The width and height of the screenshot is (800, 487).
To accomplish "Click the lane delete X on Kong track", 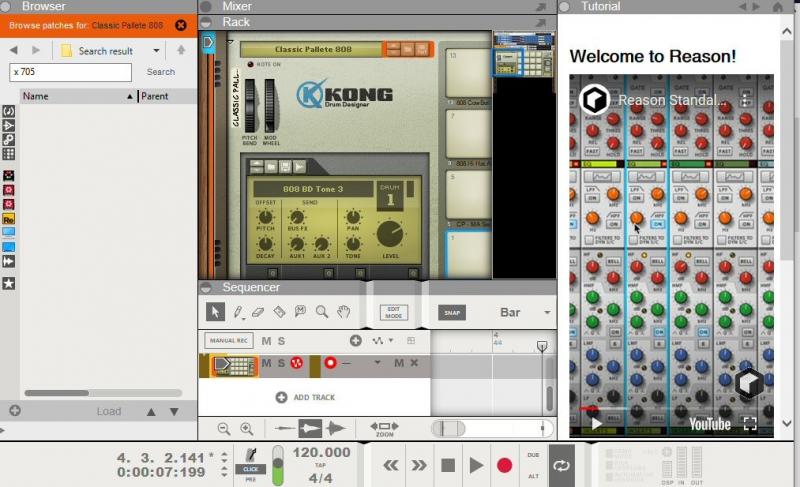I will [414, 363].
